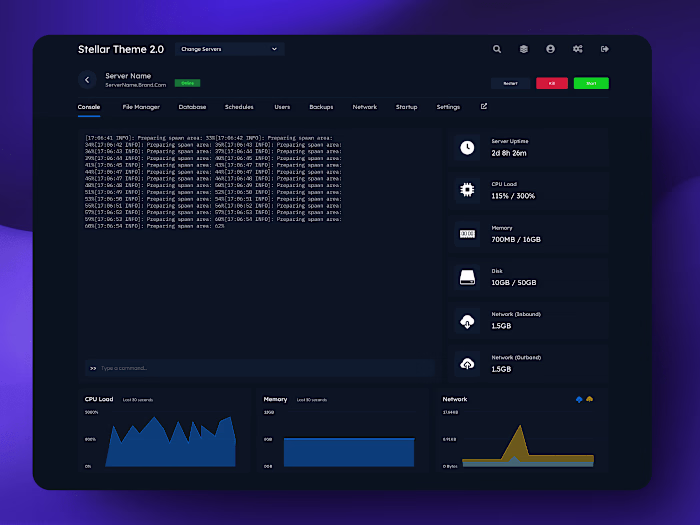Switch to the Console tab

point(89,107)
